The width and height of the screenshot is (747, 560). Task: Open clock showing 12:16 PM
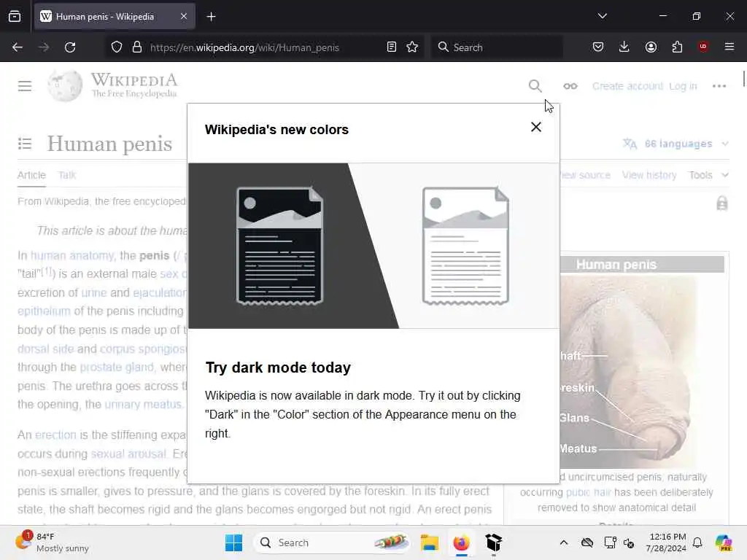pyautogui.click(x=666, y=542)
